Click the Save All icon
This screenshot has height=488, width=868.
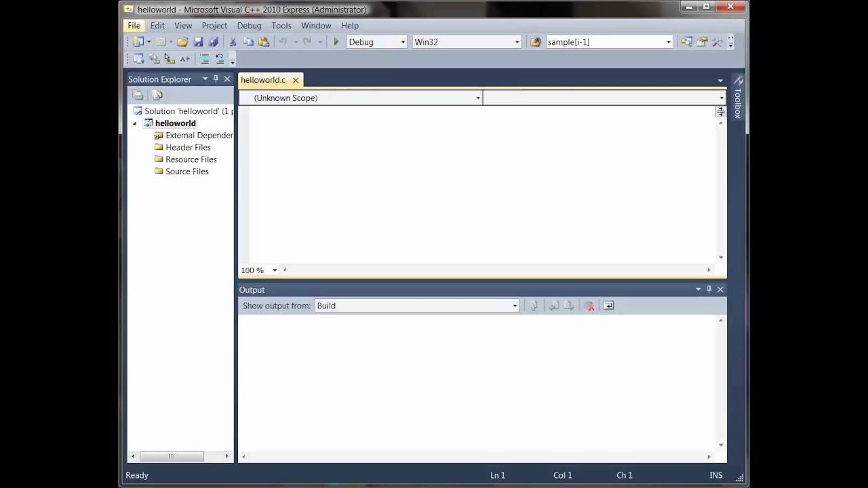[x=214, y=42]
